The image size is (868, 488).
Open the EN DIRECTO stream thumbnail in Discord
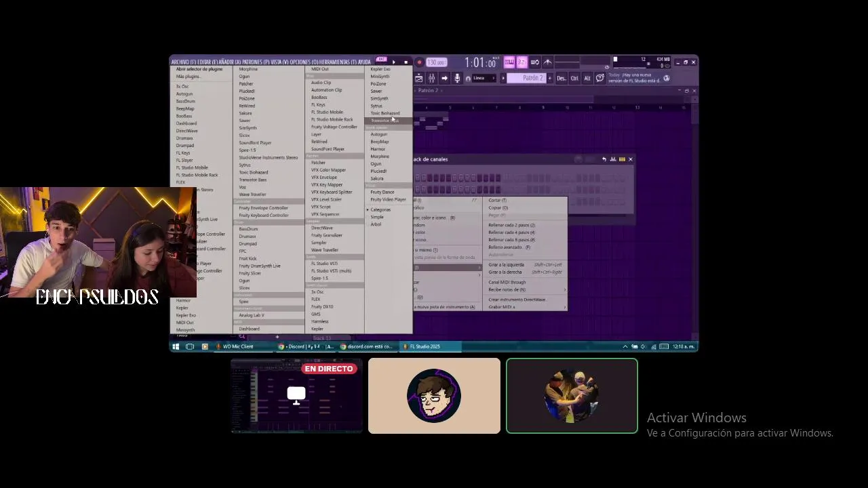coord(296,396)
